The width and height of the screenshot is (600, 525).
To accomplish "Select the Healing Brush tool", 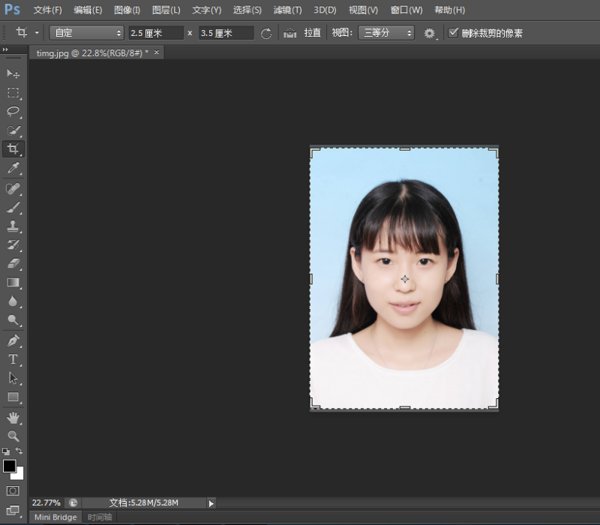I will [13, 189].
